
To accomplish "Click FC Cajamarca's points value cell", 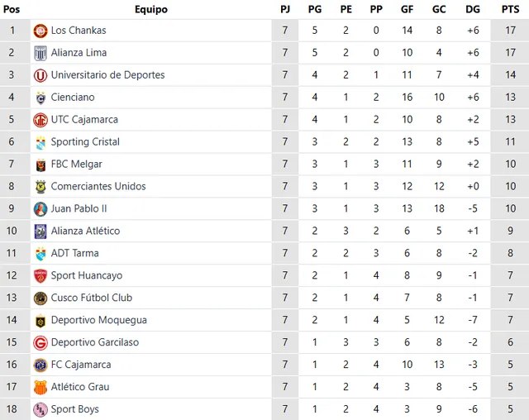I will [x=510, y=365].
